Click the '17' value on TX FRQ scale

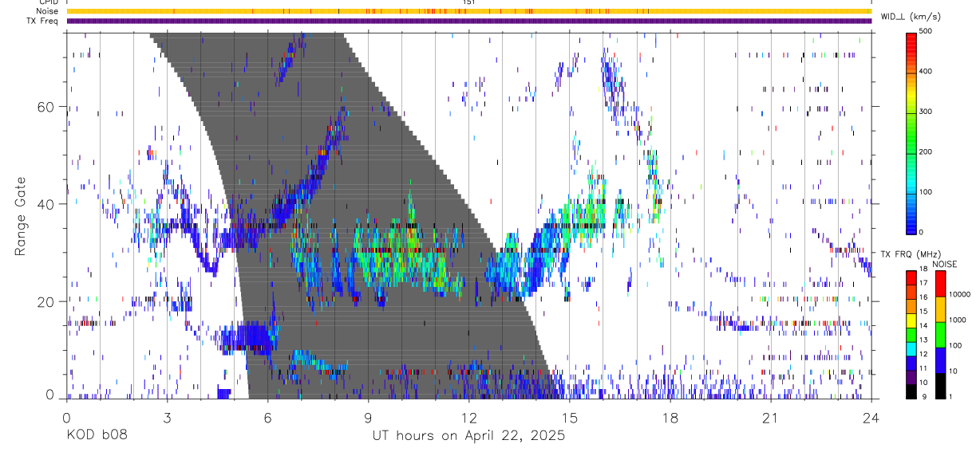pos(924,283)
